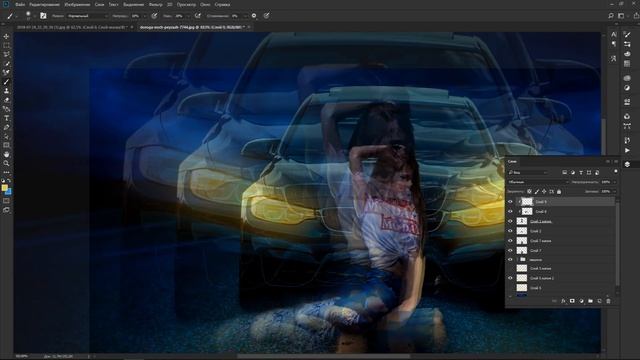Select the Zoom tool
The width and height of the screenshot is (640, 360).
(6, 163)
